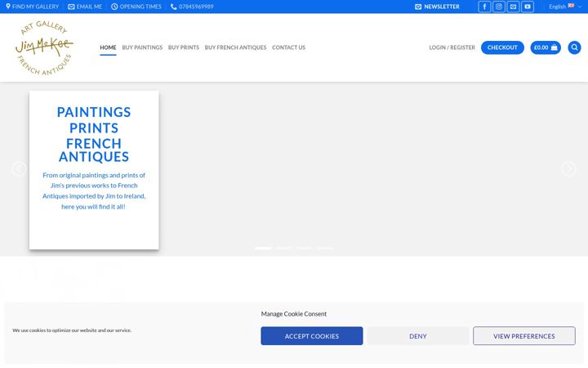This screenshot has width=588, height=368.
Task: Select the Home menu item
Action: click(x=108, y=47)
